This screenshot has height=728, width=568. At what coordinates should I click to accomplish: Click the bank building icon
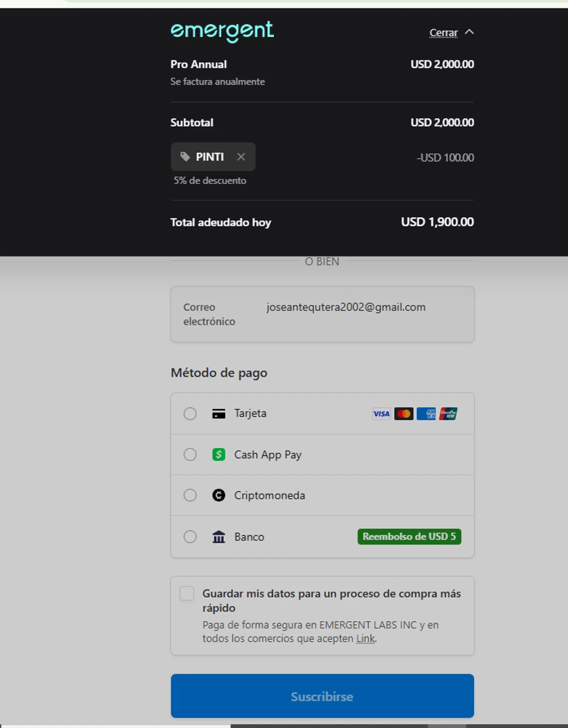coord(219,537)
